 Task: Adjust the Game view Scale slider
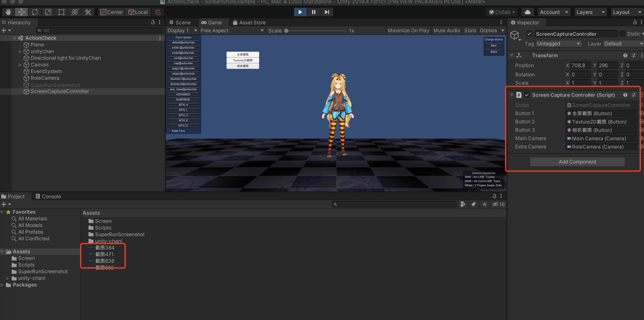tap(286, 31)
